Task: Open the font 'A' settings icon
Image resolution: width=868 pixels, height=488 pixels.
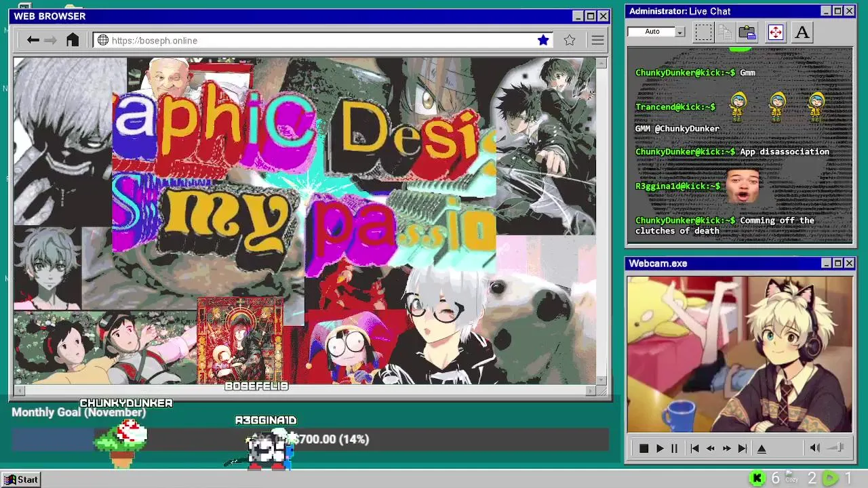Action: pyautogui.click(x=802, y=32)
